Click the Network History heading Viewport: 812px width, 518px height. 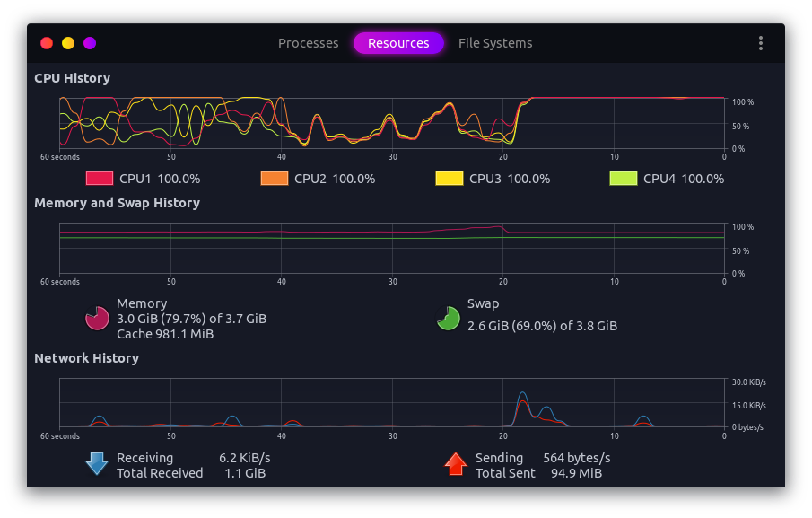click(86, 358)
